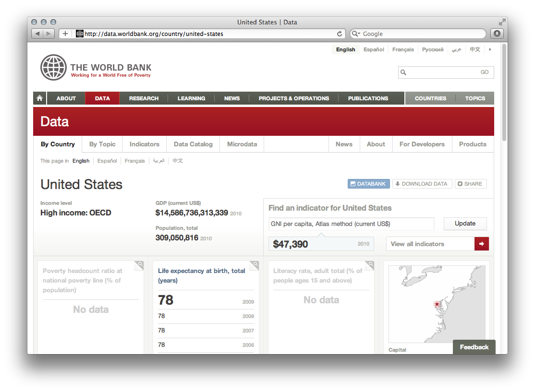Click the download arrow icon on DOWNLOAD DATA
Image resolution: width=535 pixels, height=392 pixels.
point(398,183)
